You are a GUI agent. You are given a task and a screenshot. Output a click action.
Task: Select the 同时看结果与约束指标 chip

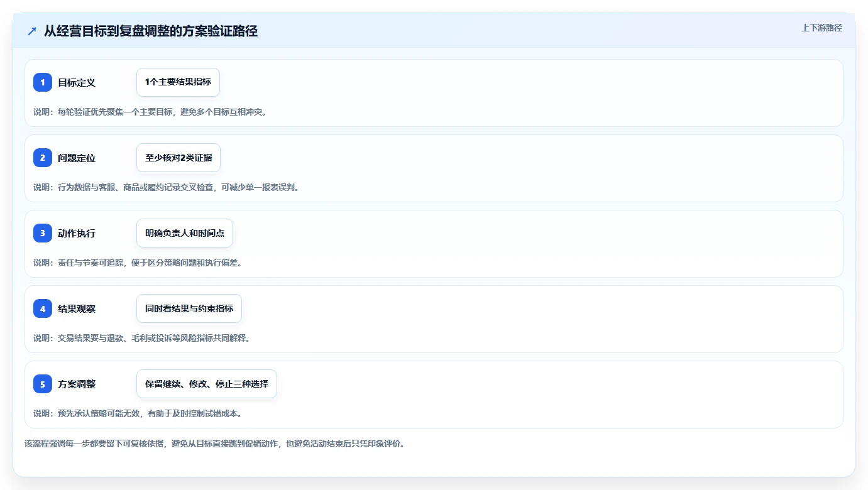pos(189,308)
